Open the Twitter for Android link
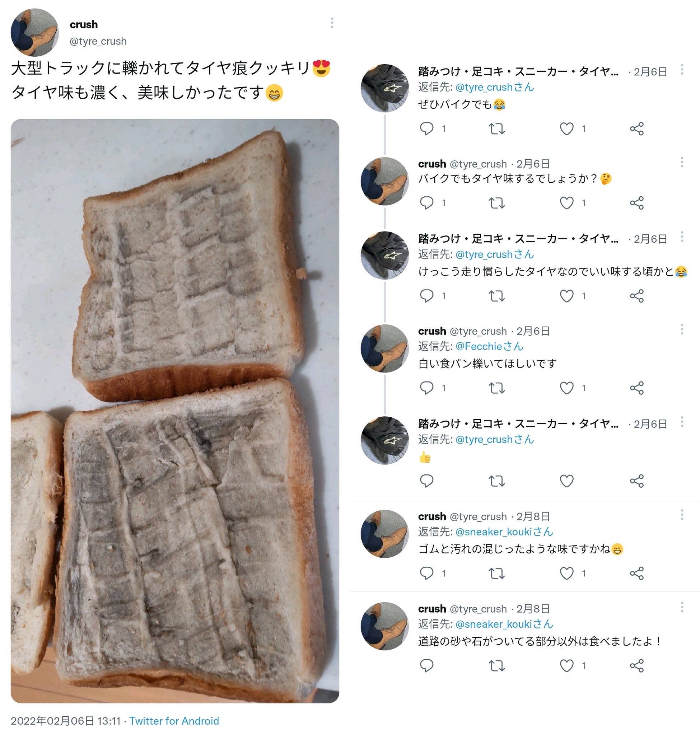 (174, 721)
